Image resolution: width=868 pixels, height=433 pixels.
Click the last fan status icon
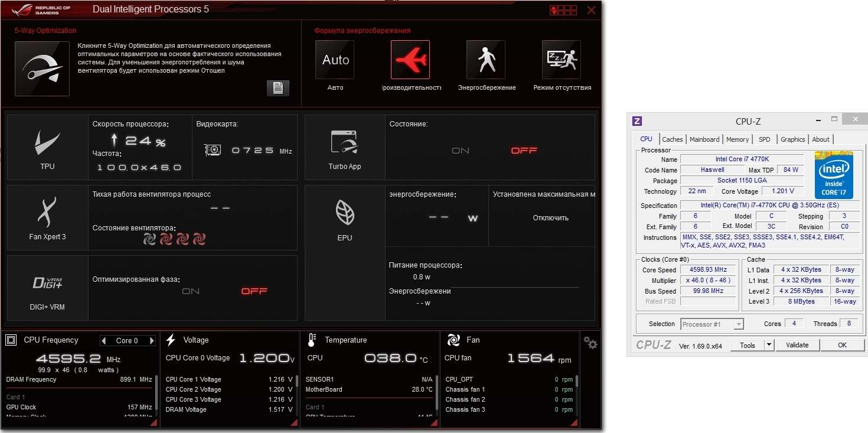click(200, 239)
